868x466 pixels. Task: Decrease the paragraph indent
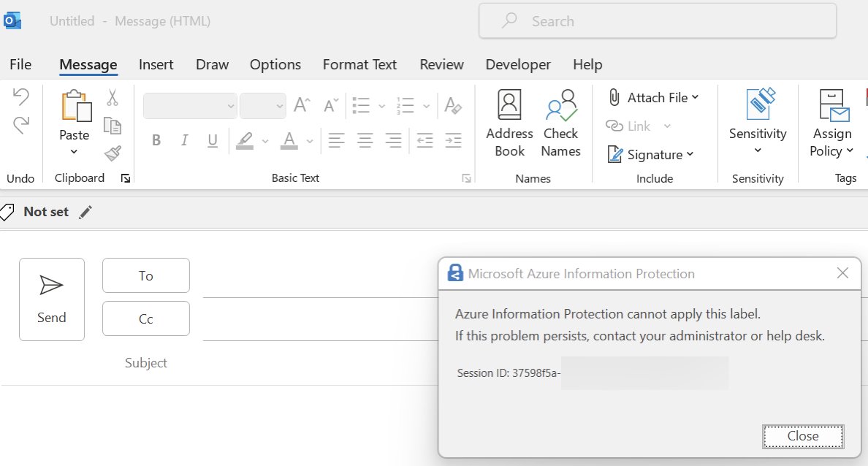(x=425, y=140)
